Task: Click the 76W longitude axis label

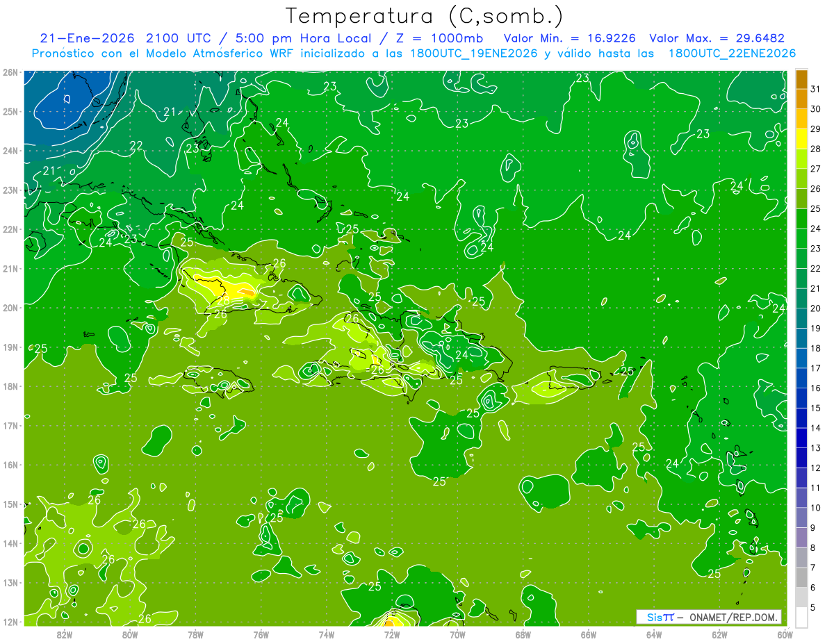Action: [x=261, y=634]
